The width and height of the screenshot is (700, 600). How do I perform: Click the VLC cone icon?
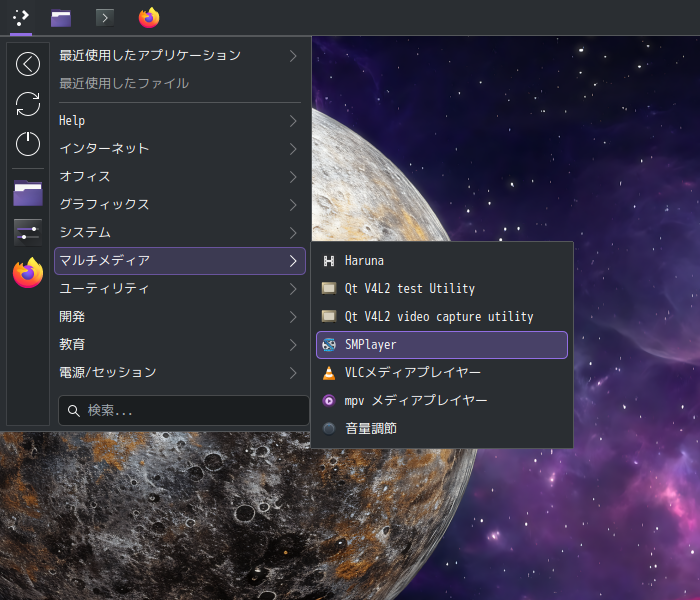[x=329, y=373]
